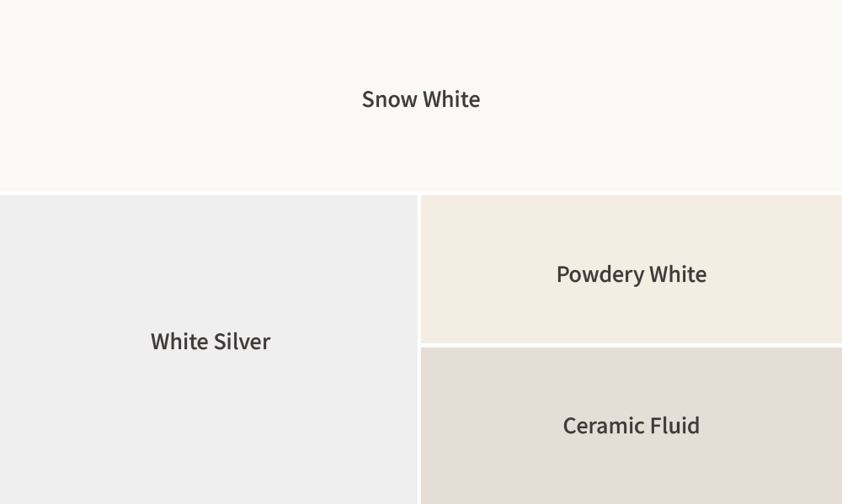Click the word "Powdery" in beige swatch
This screenshot has width=842, height=504.
589,274
